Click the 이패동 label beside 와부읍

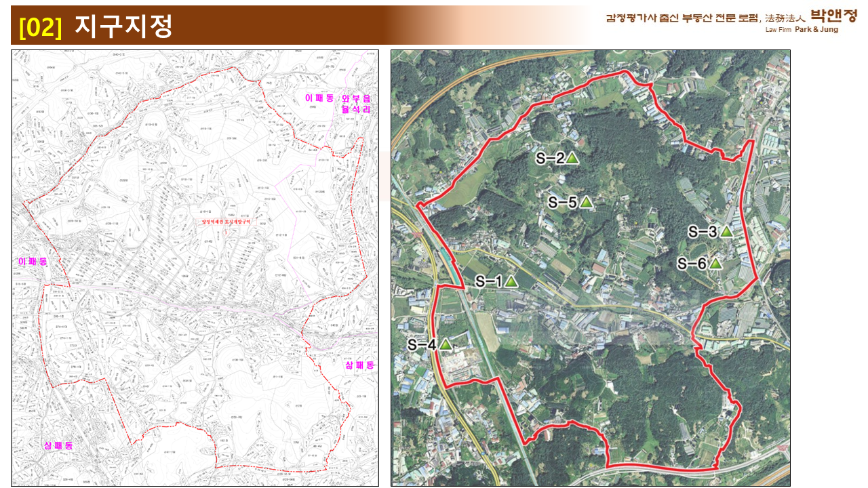click(x=319, y=99)
